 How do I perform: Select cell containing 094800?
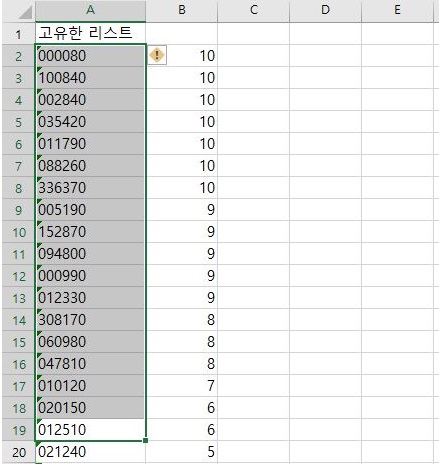(90, 254)
